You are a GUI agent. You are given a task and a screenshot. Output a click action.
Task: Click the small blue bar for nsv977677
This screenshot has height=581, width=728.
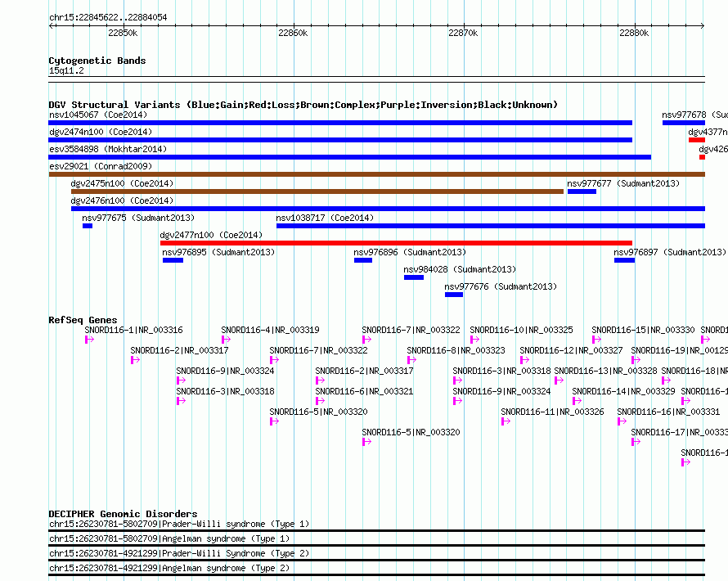pyautogui.click(x=582, y=191)
